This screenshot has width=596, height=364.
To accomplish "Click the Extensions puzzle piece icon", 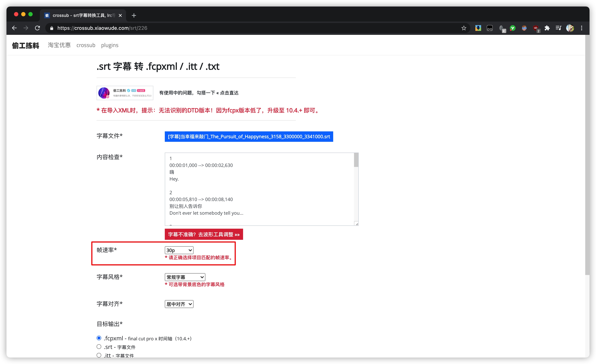I will [547, 28].
